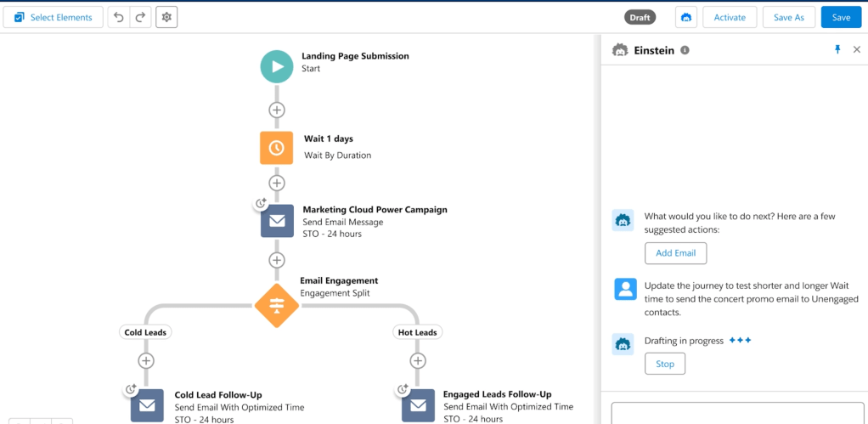
Task: Open the Cold Lead Follow-Up email node
Action: coord(147,405)
